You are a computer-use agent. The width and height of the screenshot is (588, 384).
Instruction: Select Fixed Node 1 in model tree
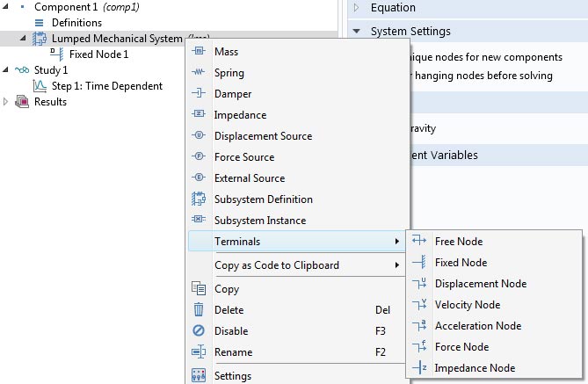point(98,54)
